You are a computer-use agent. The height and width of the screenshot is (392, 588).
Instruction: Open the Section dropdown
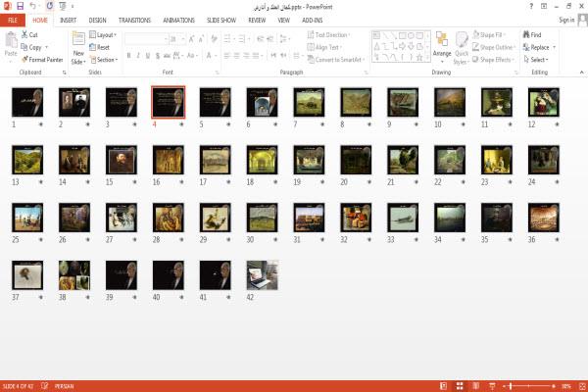point(104,60)
